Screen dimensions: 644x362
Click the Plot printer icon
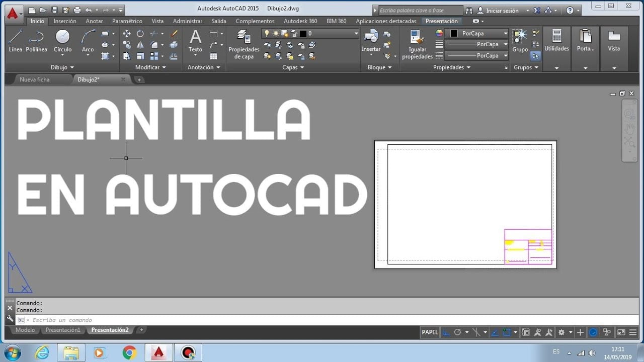tap(77, 10)
